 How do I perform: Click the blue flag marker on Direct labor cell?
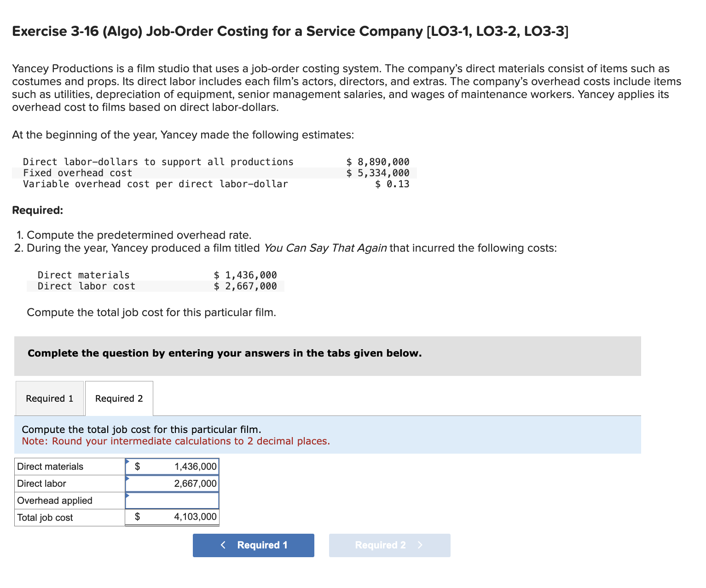point(127,478)
